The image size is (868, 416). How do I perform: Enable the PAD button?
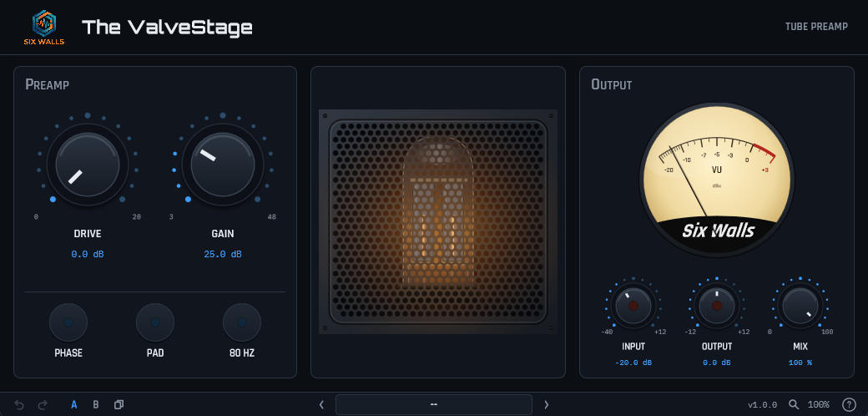pos(155,322)
